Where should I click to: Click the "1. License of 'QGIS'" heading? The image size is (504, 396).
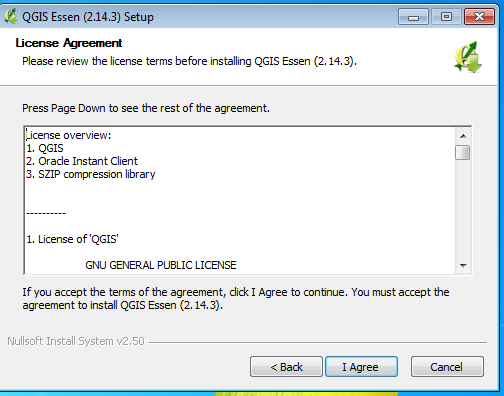[72, 239]
